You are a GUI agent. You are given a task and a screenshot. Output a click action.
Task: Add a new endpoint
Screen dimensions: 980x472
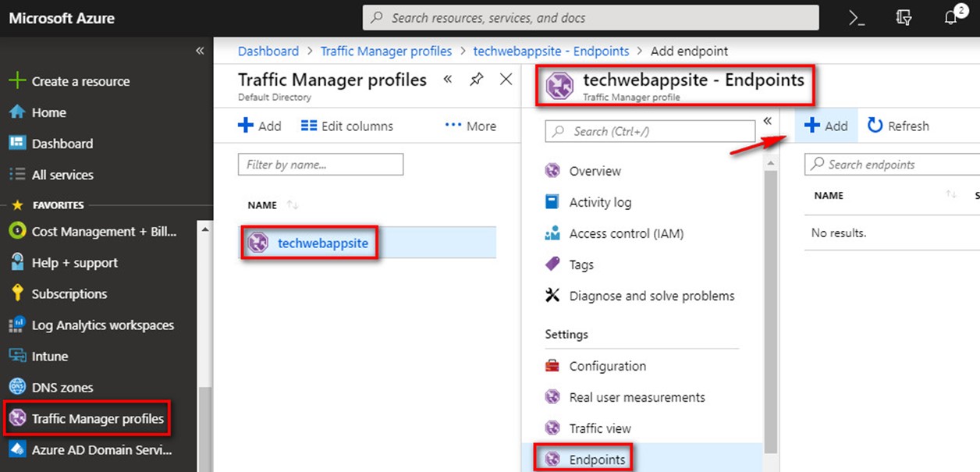coord(826,126)
